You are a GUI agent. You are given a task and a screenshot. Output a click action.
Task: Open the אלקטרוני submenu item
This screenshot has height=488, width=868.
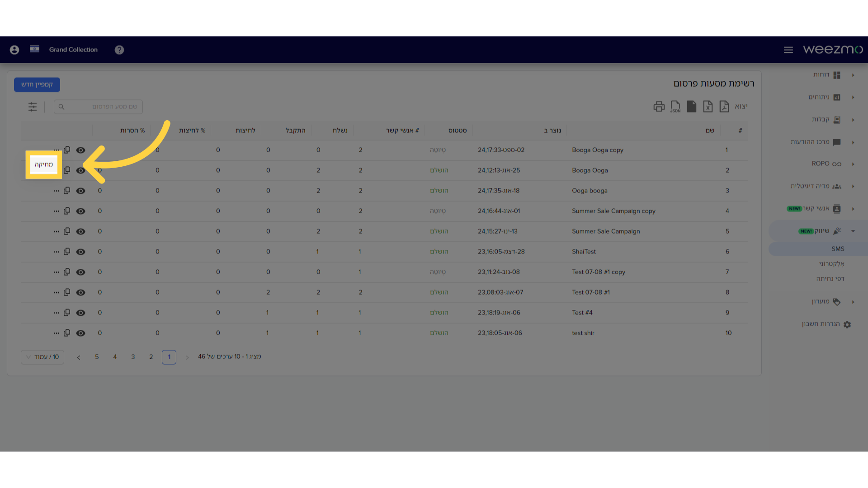coord(831,264)
